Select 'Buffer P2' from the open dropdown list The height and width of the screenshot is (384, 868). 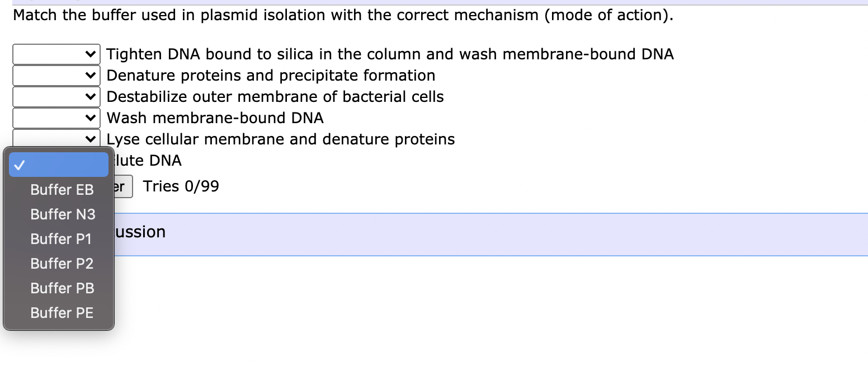click(62, 263)
